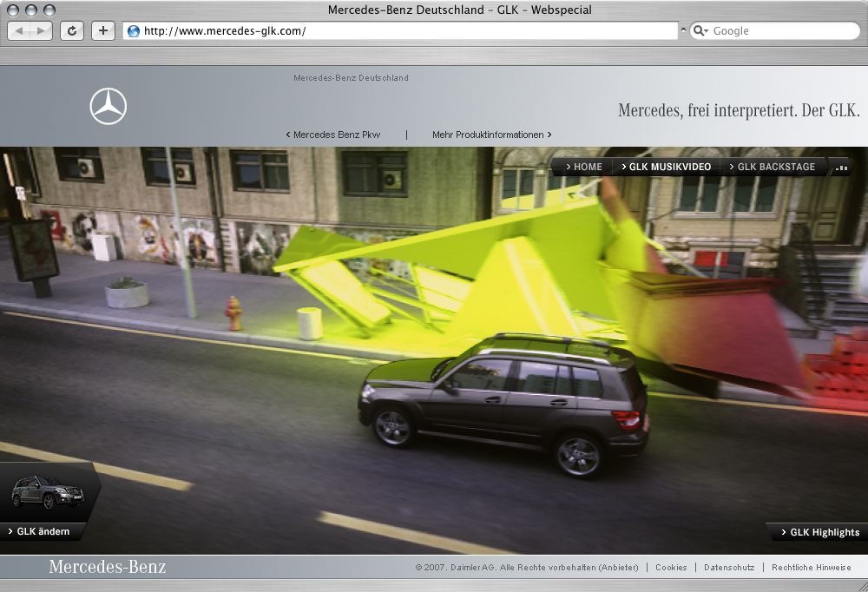Click the Mercedes-Benz Deutschland header text
This screenshot has height=592, width=868.
351,78
